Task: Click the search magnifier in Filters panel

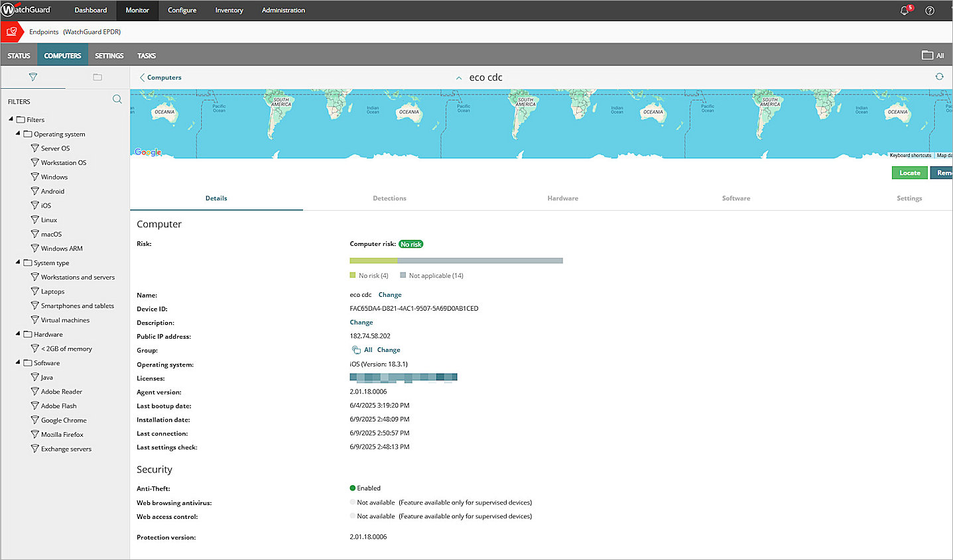Action: [117, 99]
